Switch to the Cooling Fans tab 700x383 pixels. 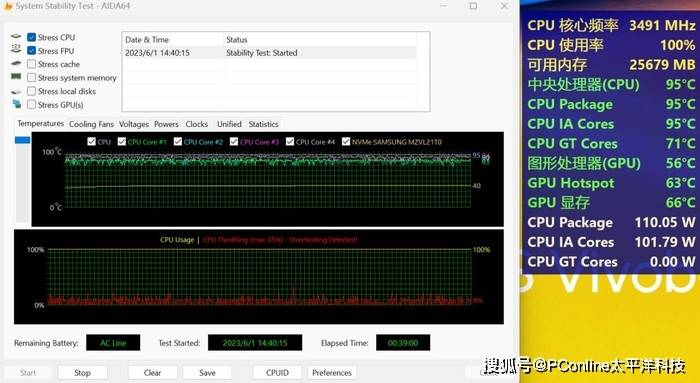tap(91, 124)
